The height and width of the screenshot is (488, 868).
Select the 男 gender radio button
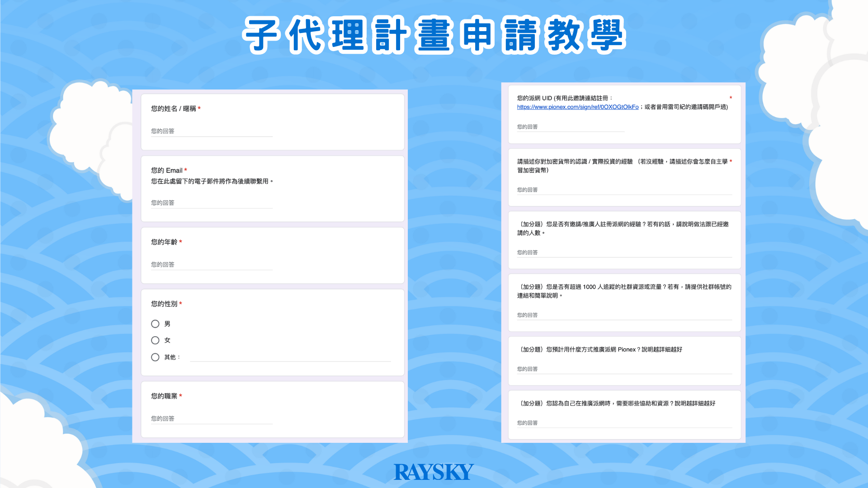coord(155,324)
